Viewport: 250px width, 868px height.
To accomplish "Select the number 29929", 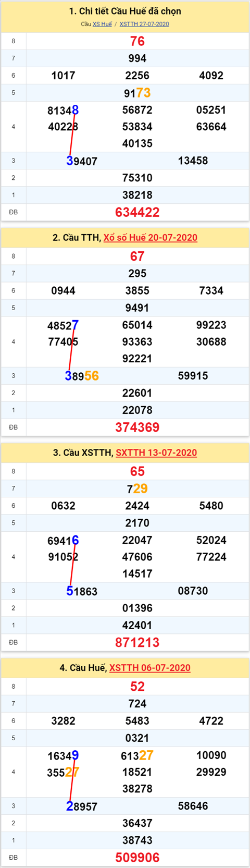I will point(211,772).
